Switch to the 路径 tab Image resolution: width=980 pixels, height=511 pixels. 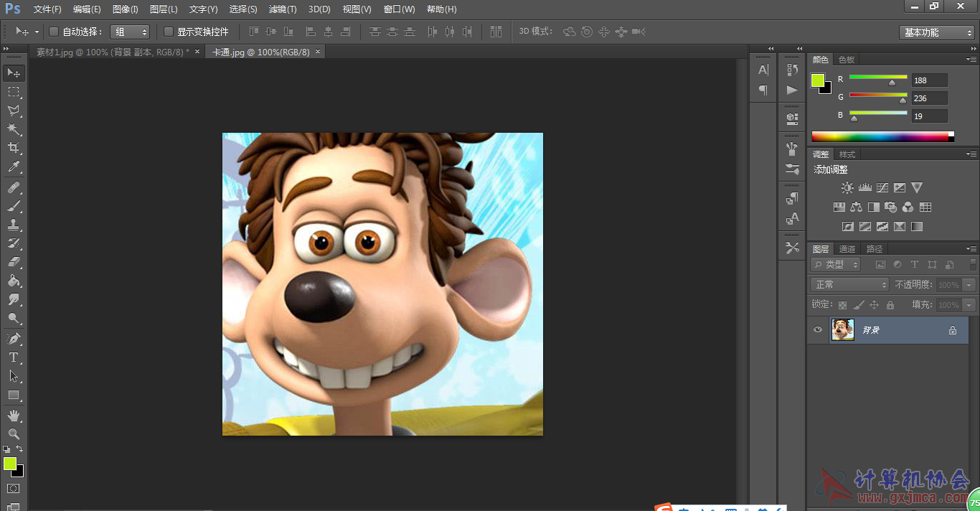pos(875,249)
